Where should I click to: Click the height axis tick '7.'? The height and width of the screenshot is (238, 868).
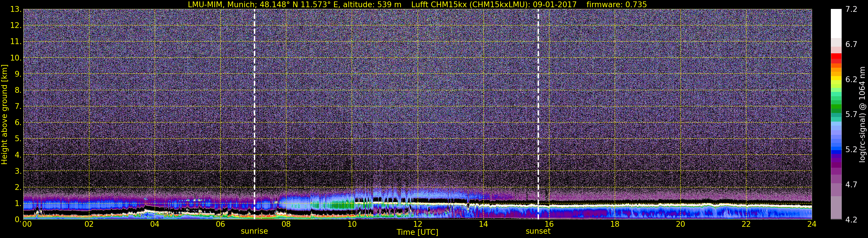18,107
